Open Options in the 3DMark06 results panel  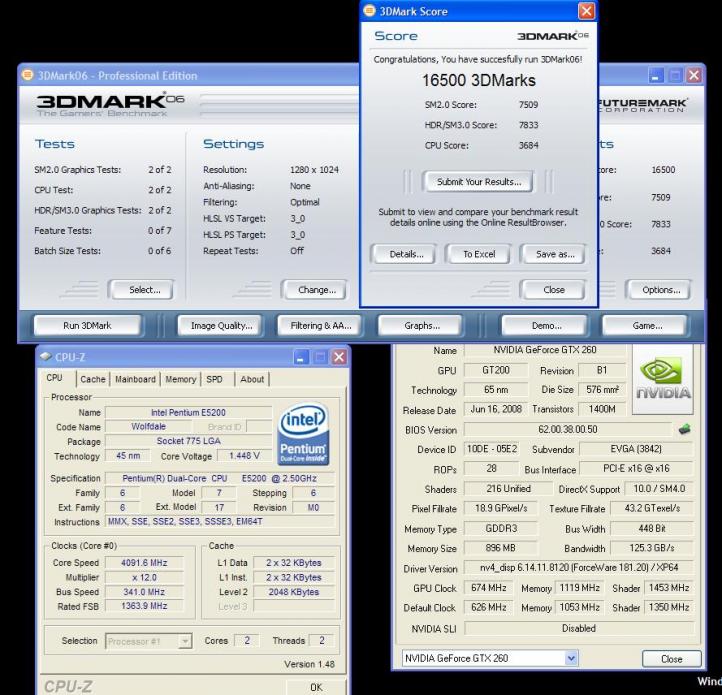pos(661,290)
